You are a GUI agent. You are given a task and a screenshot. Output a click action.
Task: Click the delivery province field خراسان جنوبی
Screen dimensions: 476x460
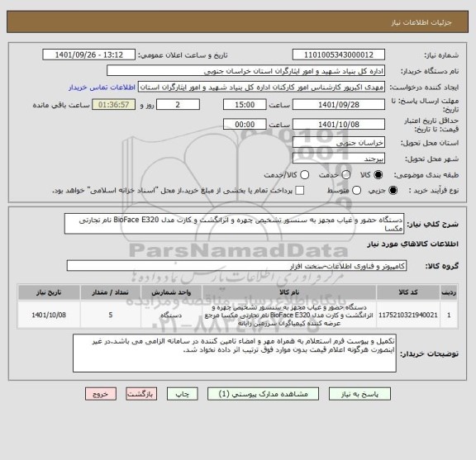(339, 143)
